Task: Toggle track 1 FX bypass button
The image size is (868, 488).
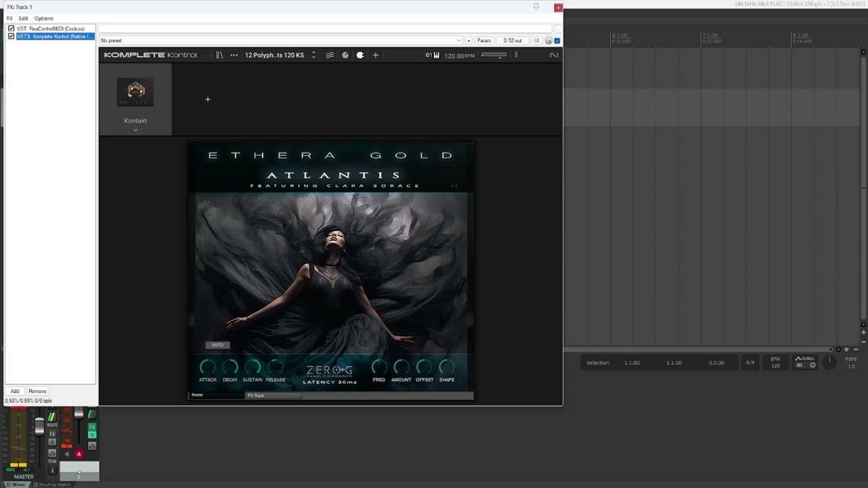Action: tap(92, 435)
